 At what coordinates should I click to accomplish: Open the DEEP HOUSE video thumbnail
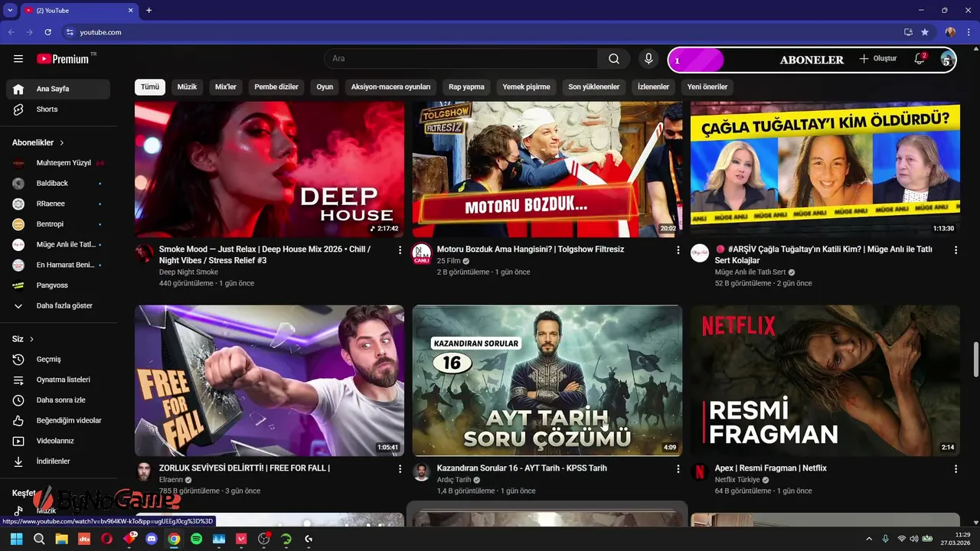(269, 169)
